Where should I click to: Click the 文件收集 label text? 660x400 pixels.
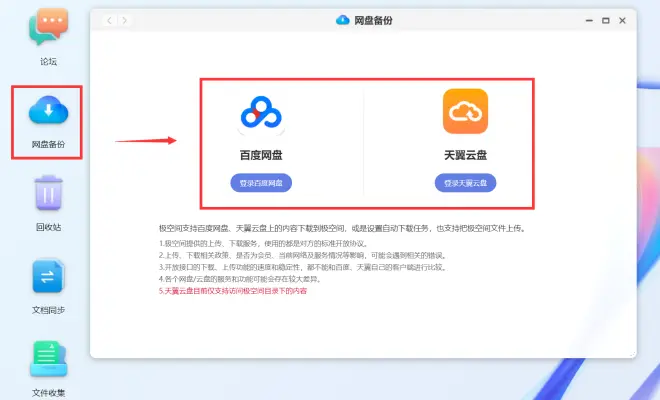pyautogui.click(x=48, y=392)
